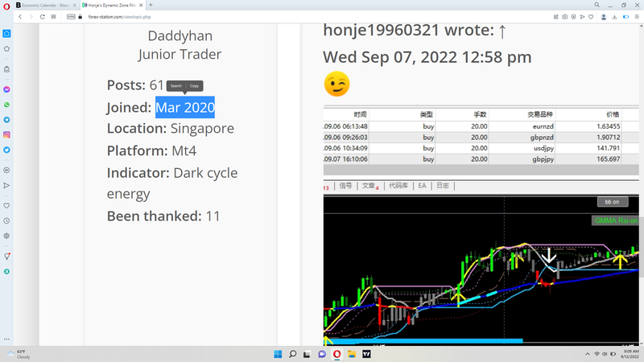The width and height of the screenshot is (644, 362).
Task: Open the Windows Start menu
Action: [278, 354]
